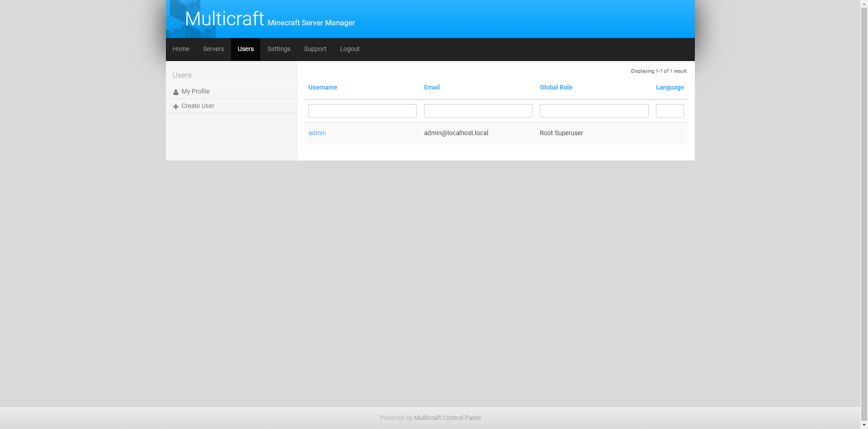The height and width of the screenshot is (429, 868).
Task: Navigate to the Support tab
Action: 315,49
